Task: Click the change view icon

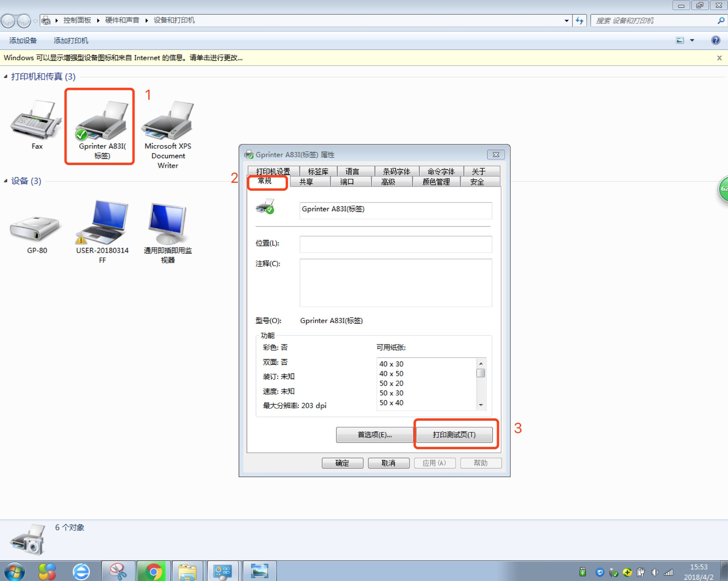Action: coord(680,40)
